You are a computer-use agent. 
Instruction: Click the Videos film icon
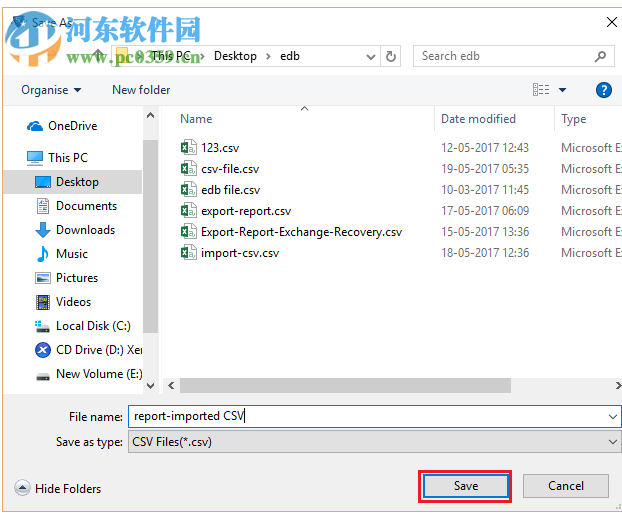[43, 302]
